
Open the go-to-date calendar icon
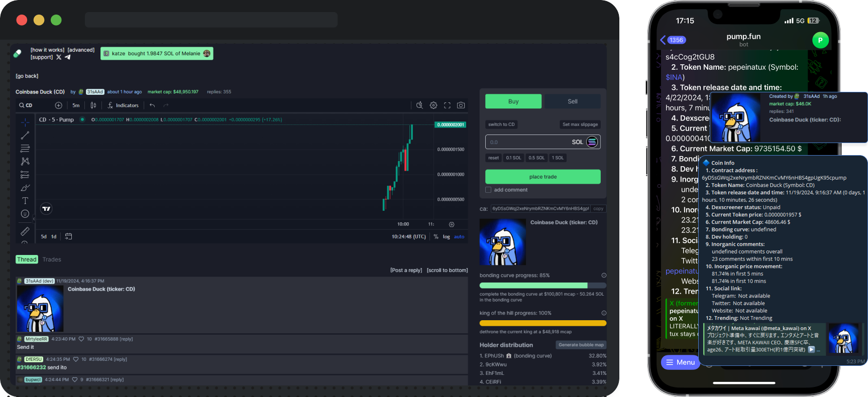(x=69, y=236)
